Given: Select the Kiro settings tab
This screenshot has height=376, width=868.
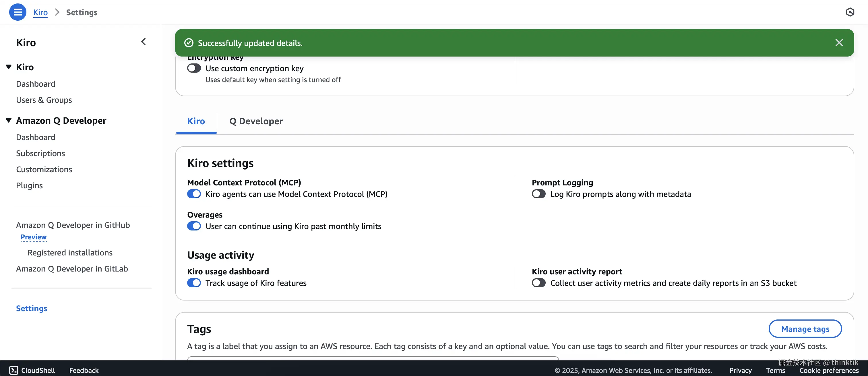Looking at the screenshot, I should tap(196, 121).
